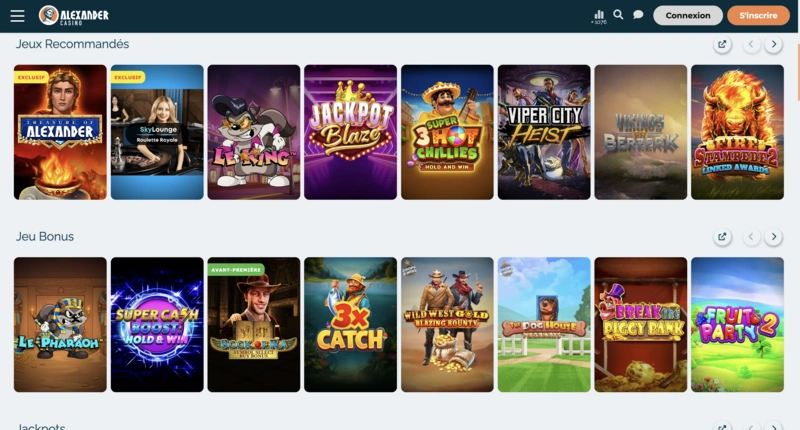Screen dimensions: 800x430
Task: Click the S'inscrire button
Action: click(758, 15)
